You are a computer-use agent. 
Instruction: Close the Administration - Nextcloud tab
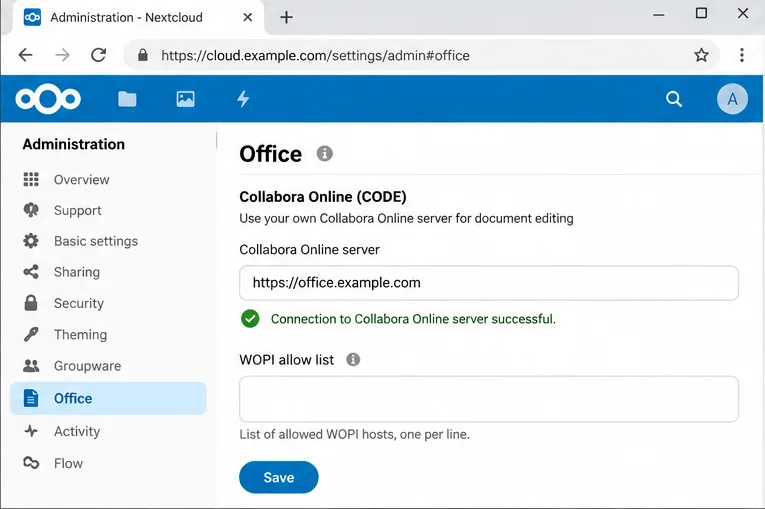point(247,18)
